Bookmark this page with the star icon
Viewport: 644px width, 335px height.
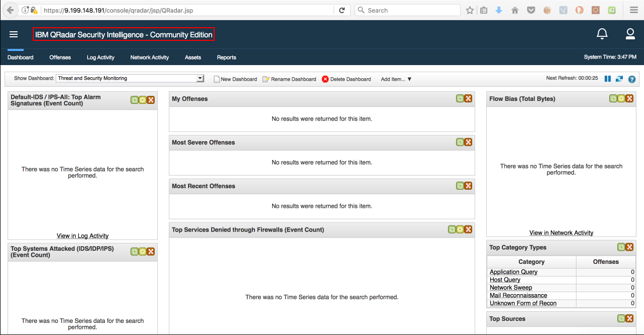(470, 10)
